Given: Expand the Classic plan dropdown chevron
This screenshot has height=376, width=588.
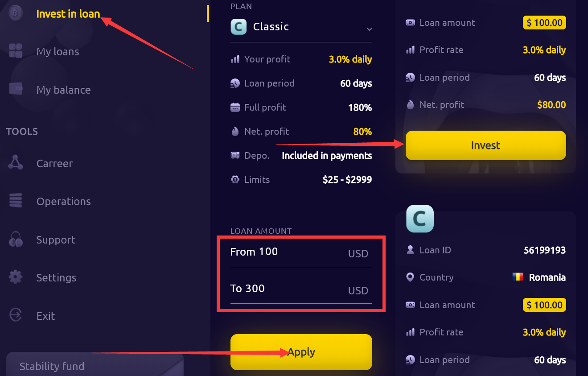Looking at the screenshot, I should [x=369, y=29].
